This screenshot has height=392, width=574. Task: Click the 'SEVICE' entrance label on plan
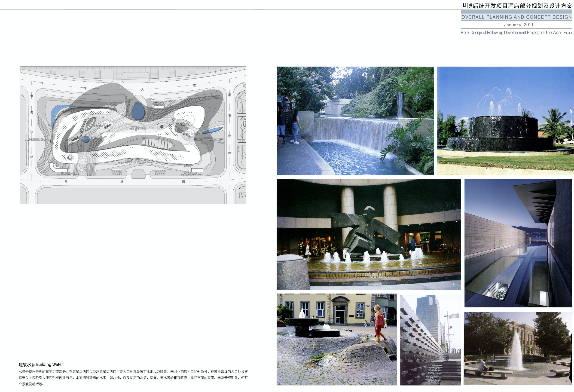click(x=187, y=167)
